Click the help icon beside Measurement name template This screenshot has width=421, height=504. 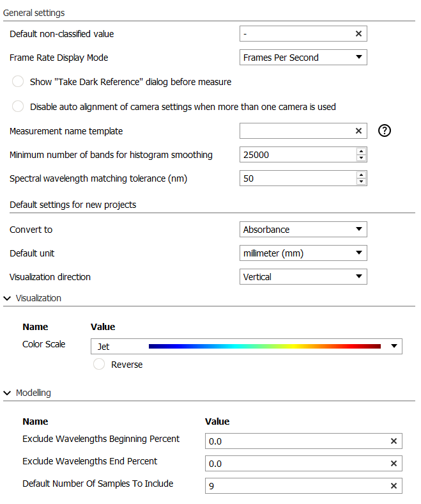point(384,131)
